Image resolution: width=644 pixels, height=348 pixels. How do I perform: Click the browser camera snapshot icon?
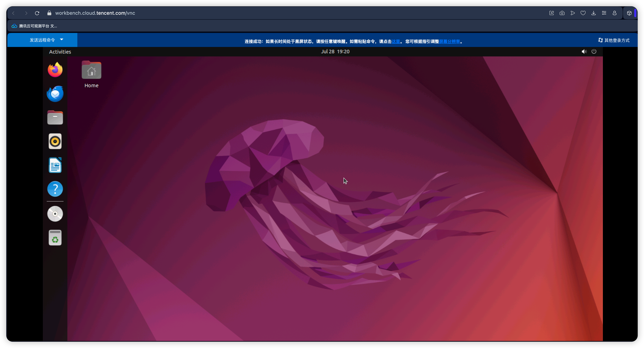[x=562, y=13]
